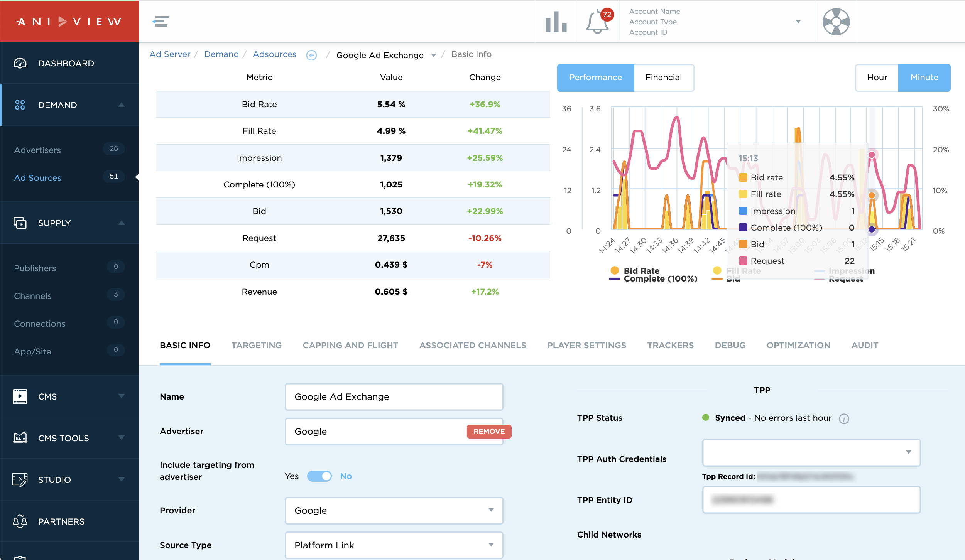Screen dimensions: 965x560
Task: Open the TPP Auth Credentials dropdown
Action: tap(811, 452)
